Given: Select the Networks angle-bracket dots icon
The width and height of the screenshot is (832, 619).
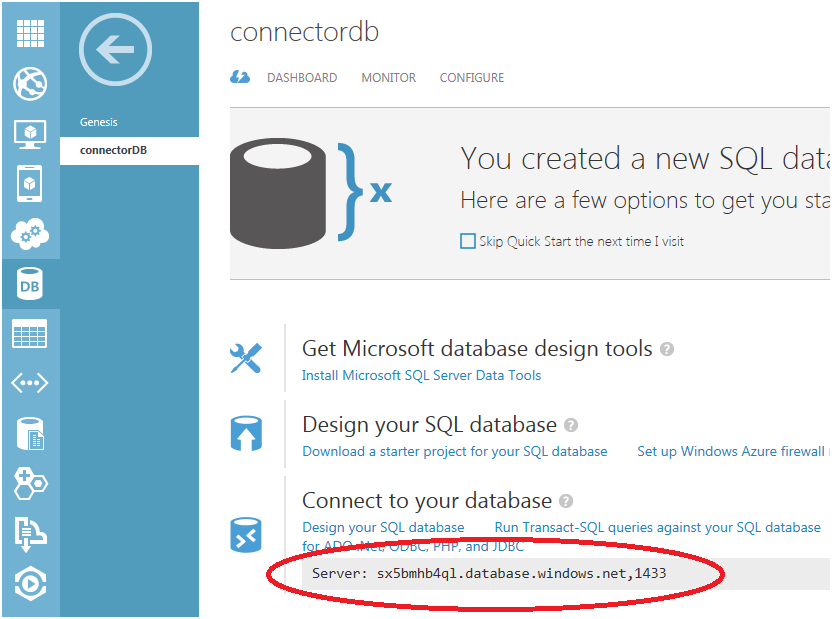Looking at the screenshot, I should [x=30, y=383].
